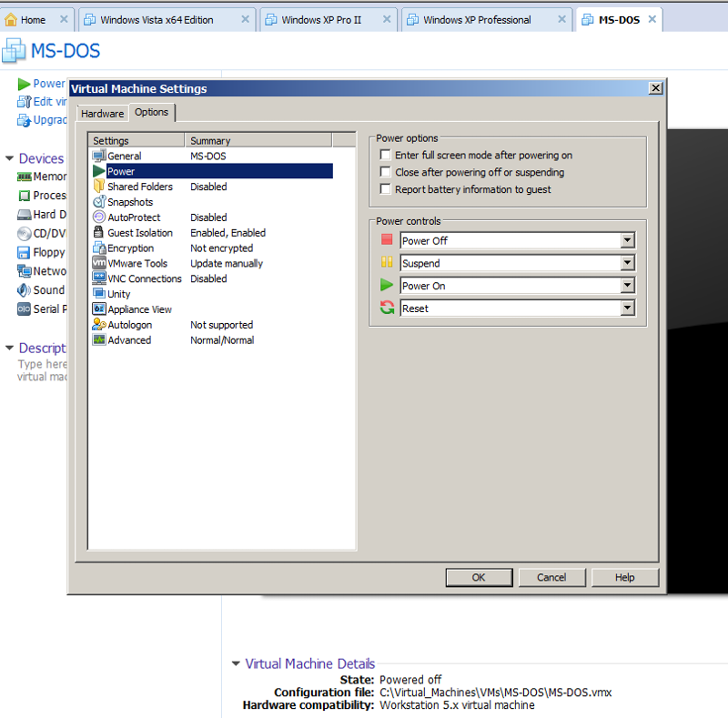Select the VMware Tools icon

[x=99, y=264]
